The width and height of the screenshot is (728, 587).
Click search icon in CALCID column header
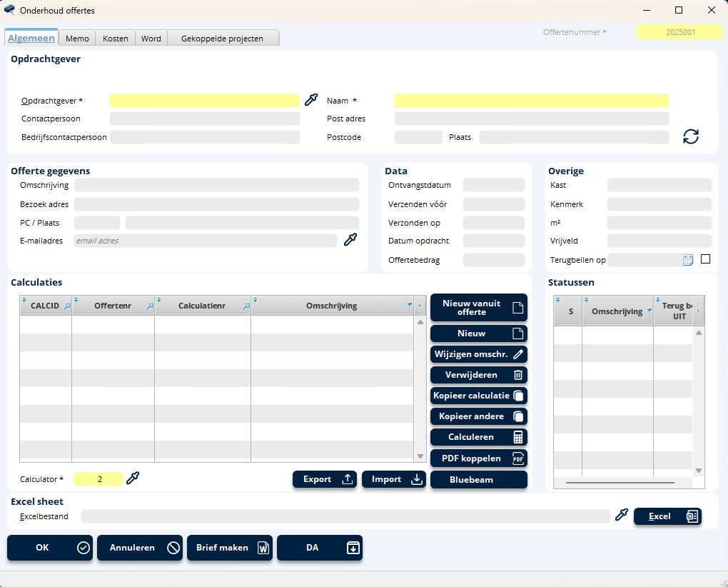click(67, 306)
